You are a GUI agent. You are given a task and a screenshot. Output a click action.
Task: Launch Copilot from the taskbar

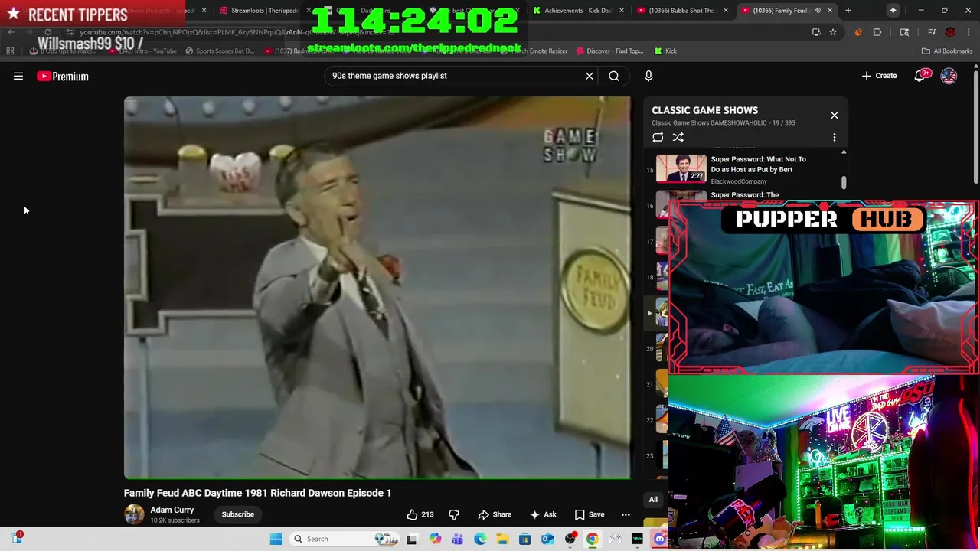click(436, 539)
